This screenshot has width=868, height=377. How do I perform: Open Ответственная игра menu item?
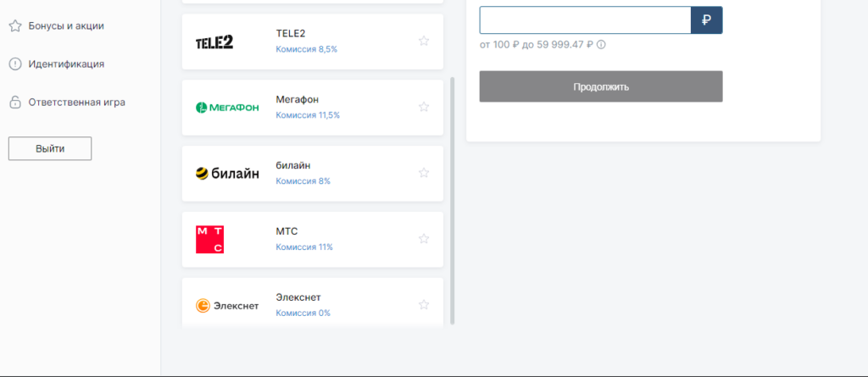tap(77, 103)
